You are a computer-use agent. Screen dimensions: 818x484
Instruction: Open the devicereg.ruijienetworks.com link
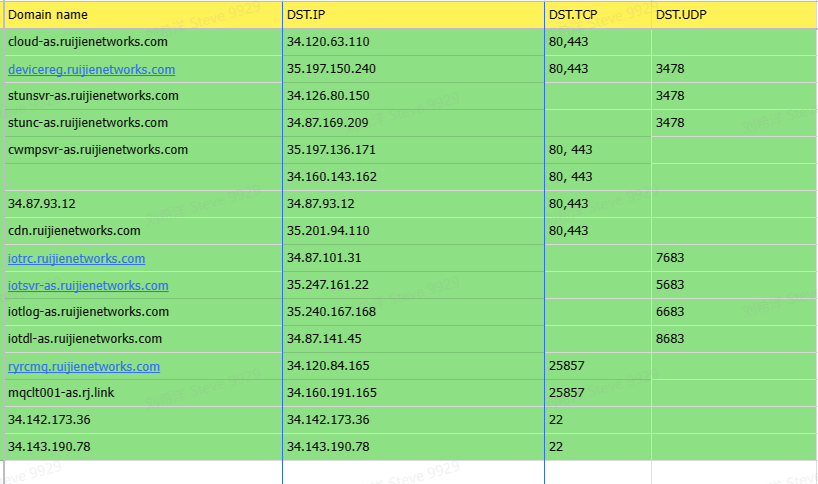point(91,70)
